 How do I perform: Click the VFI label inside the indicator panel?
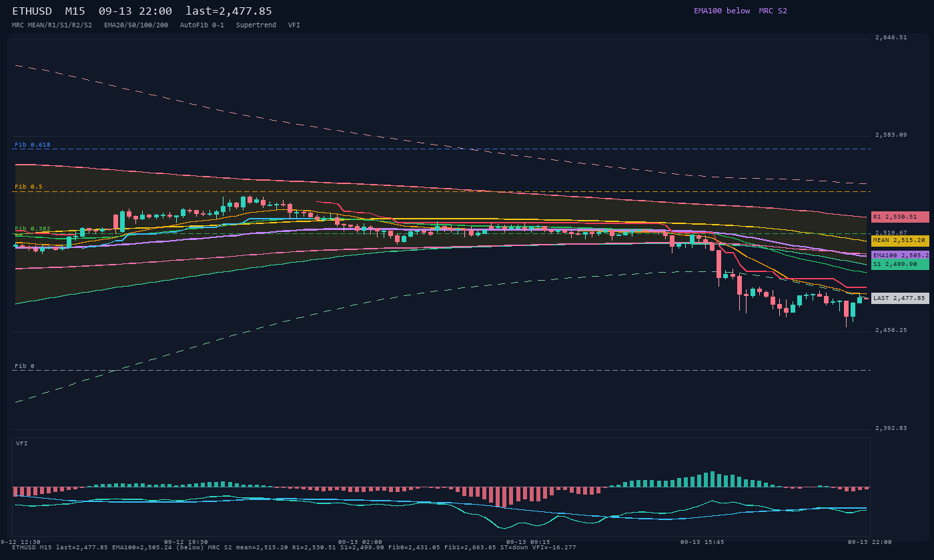pos(22,443)
